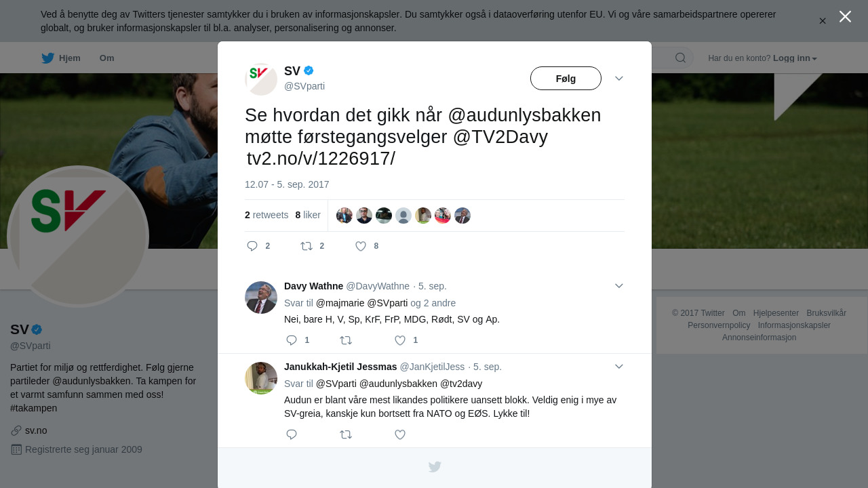Open more options on Janukkah-Kjetil's reply
This screenshot has height=488, width=868.
pyautogui.click(x=619, y=367)
